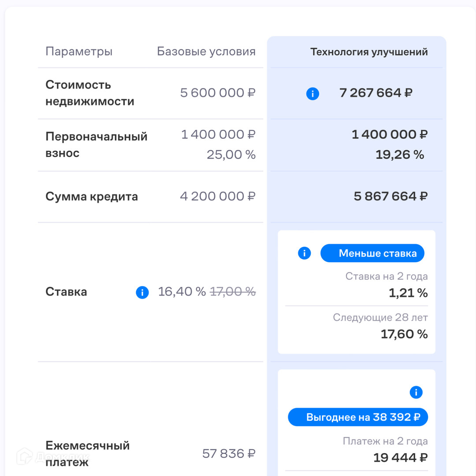
Task: Click the "Параметры" column header
Action: point(79,52)
